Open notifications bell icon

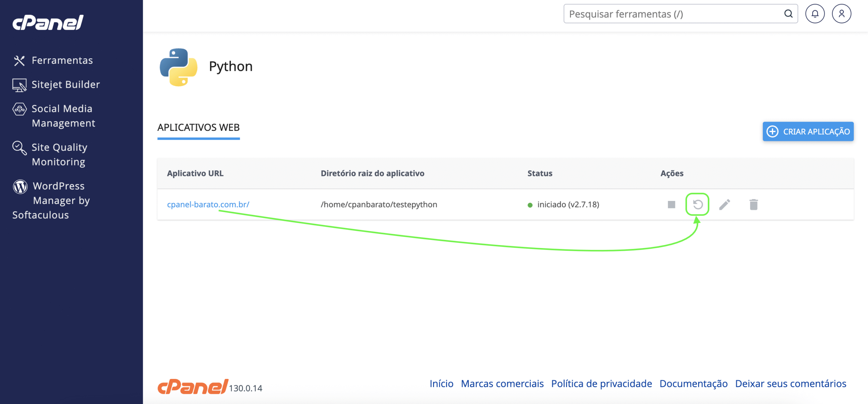815,14
